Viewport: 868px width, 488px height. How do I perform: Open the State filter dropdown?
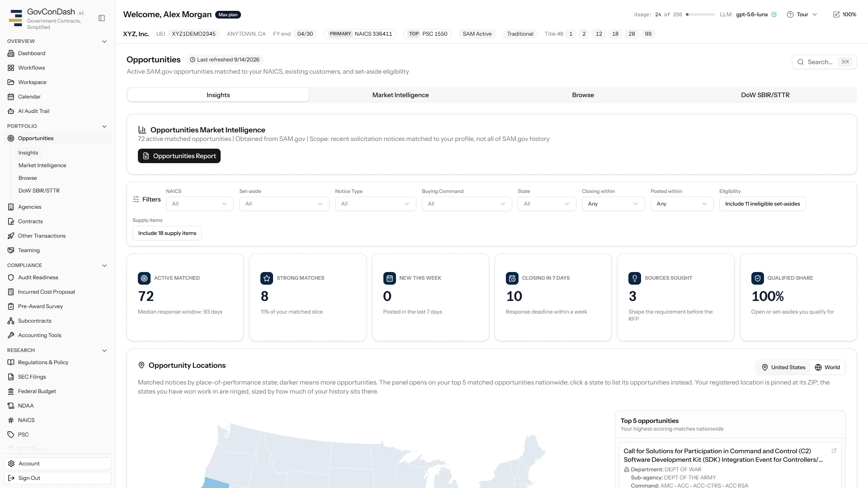pos(547,204)
